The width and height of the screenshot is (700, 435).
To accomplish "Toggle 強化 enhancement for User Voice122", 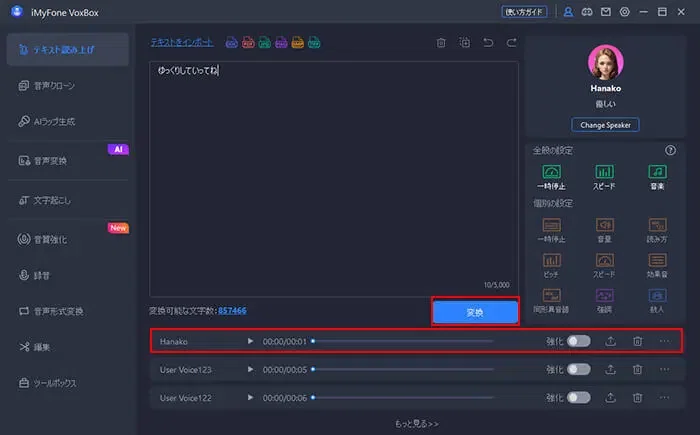I will tap(579, 397).
